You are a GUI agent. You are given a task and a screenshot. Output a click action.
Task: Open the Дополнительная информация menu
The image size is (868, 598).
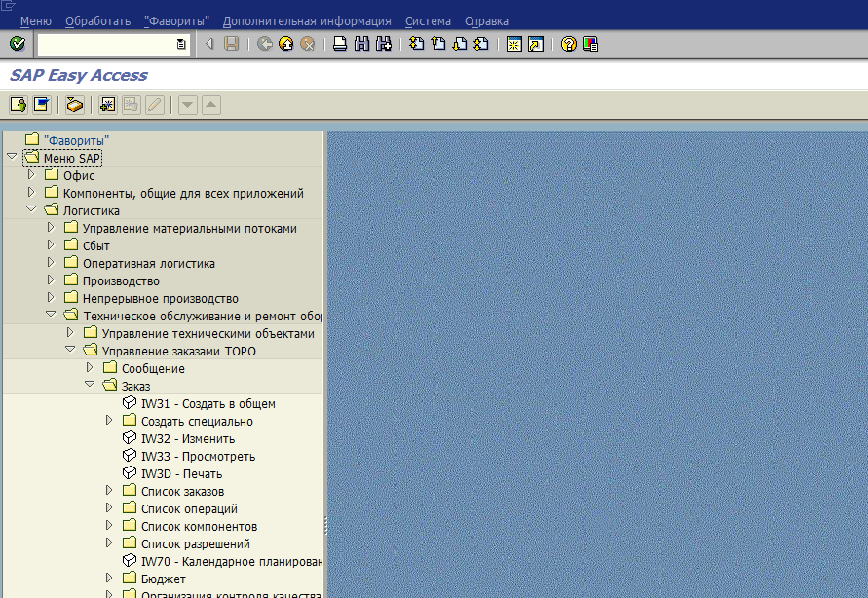tap(307, 21)
